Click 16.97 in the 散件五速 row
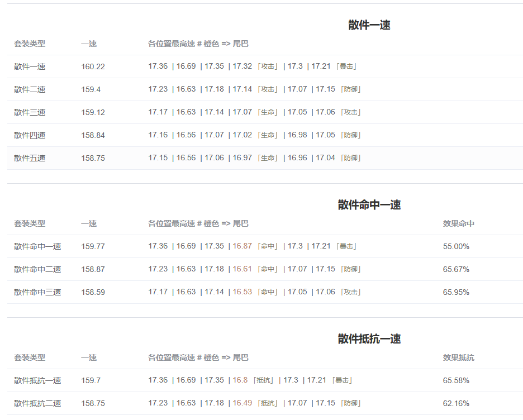523x420 pixels. tap(242, 157)
